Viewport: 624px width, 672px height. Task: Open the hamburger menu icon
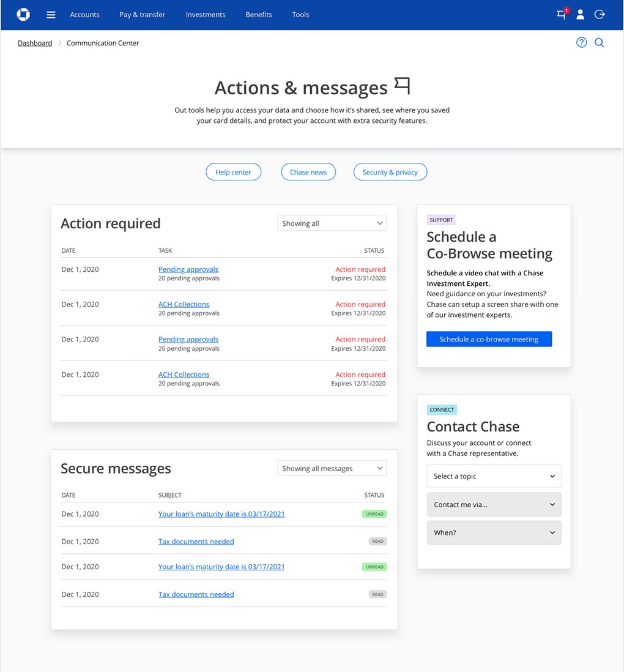(x=51, y=15)
